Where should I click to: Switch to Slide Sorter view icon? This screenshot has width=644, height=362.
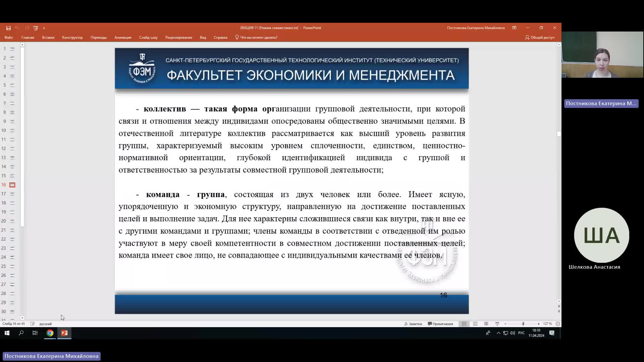[x=475, y=324]
